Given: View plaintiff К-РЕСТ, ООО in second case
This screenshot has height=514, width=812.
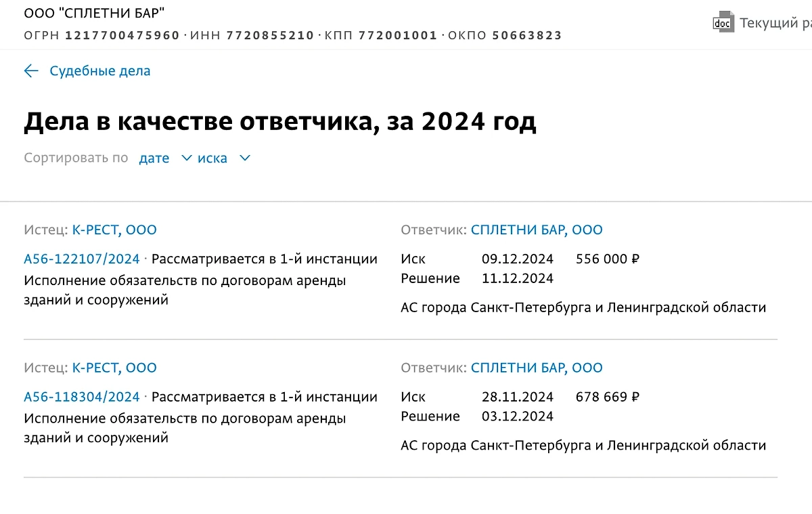Looking at the screenshot, I should pyautogui.click(x=114, y=368).
